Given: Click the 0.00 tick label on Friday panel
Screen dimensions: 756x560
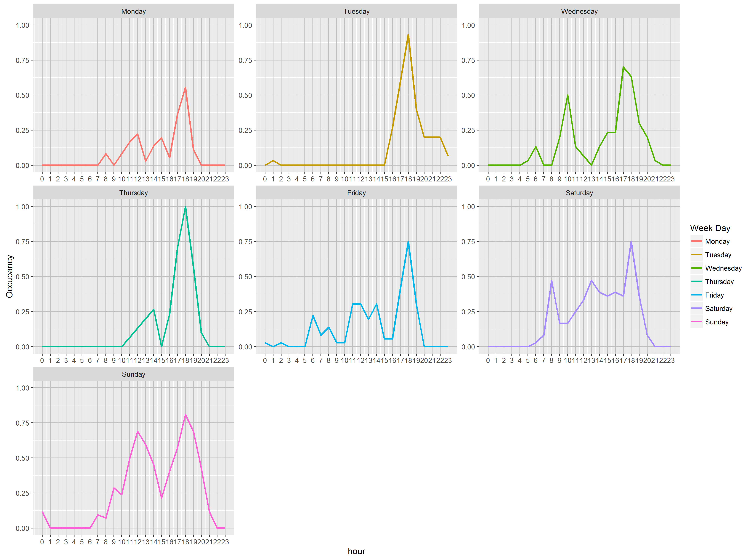Looking at the screenshot, I should (245, 347).
